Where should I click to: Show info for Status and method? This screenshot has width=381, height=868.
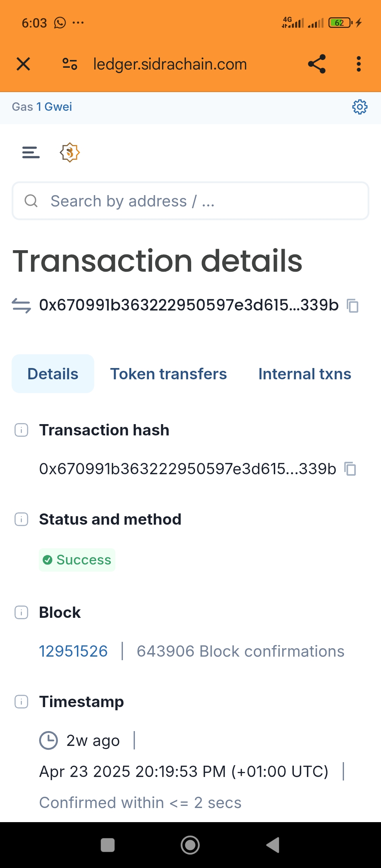point(21,519)
